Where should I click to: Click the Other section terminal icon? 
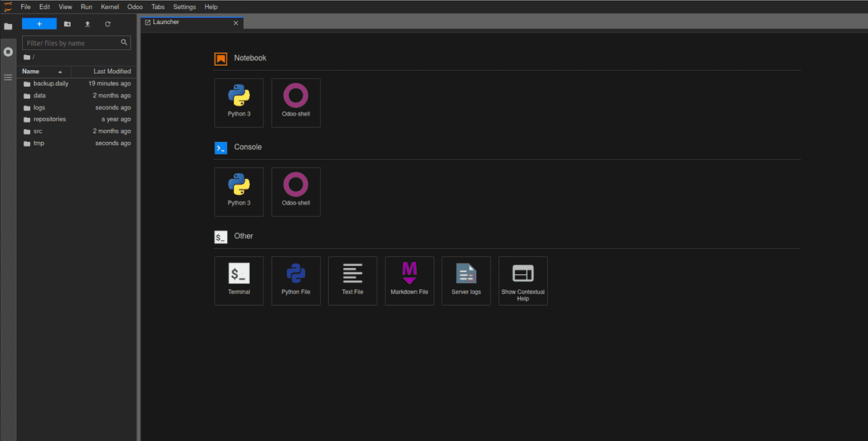click(x=221, y=237)
